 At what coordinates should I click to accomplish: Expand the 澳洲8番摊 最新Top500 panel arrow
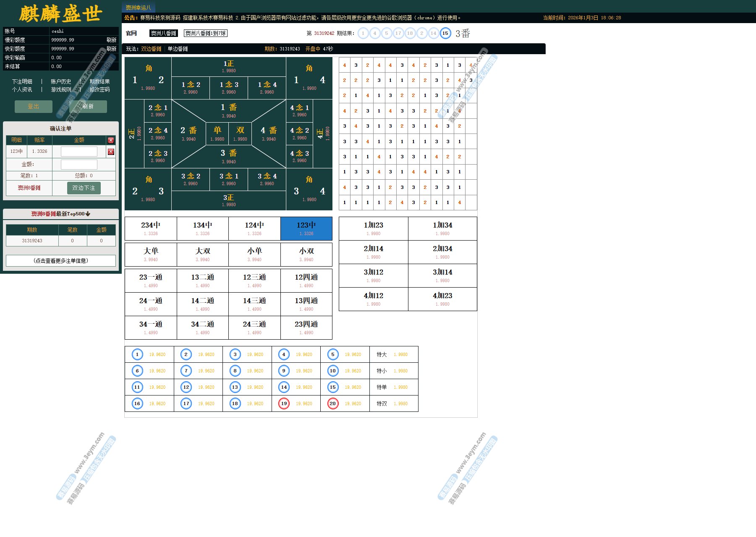88,214
